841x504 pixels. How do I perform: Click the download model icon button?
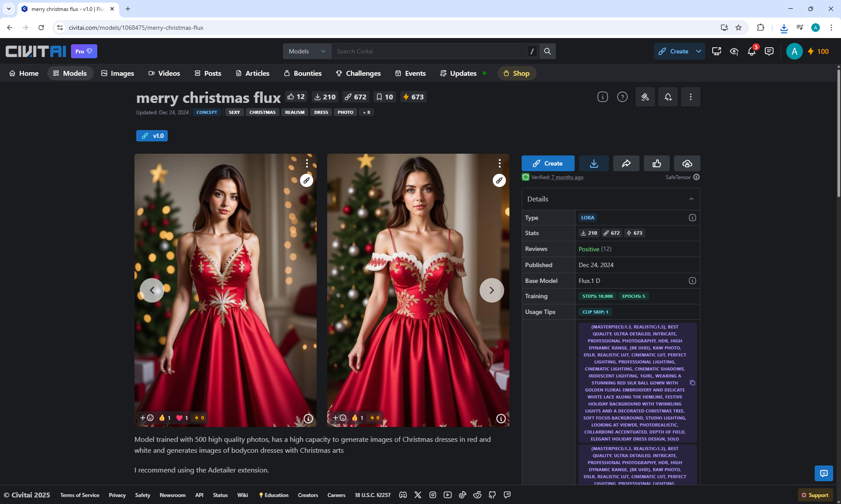click(x=594, y=163)
